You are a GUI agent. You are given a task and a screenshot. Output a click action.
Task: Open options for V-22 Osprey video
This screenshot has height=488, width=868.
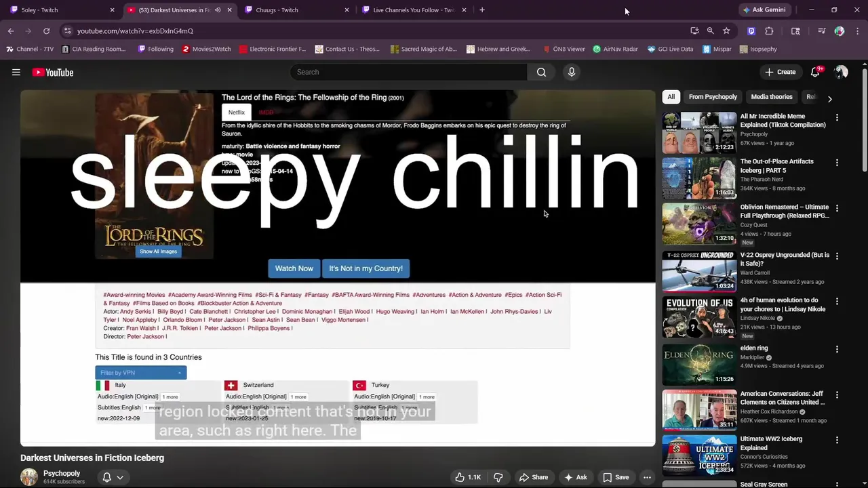[x=837, y=256]
